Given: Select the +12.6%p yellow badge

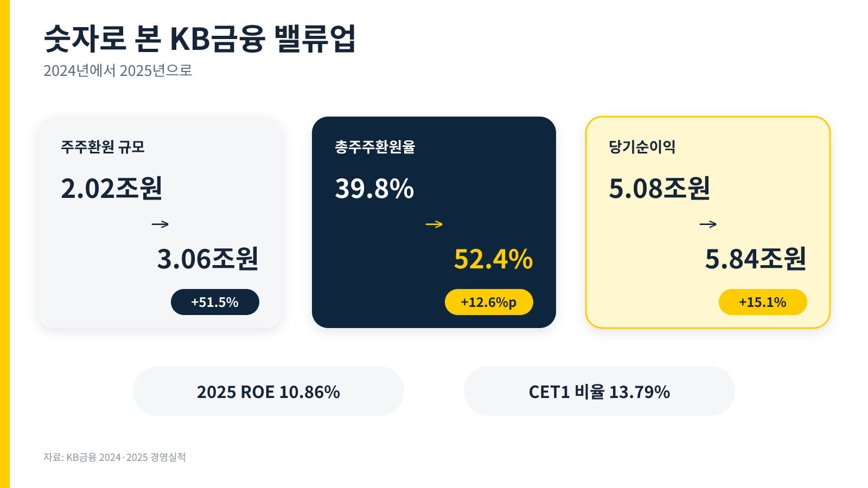Looking at the screenshot, I should (x=489, y=302).
